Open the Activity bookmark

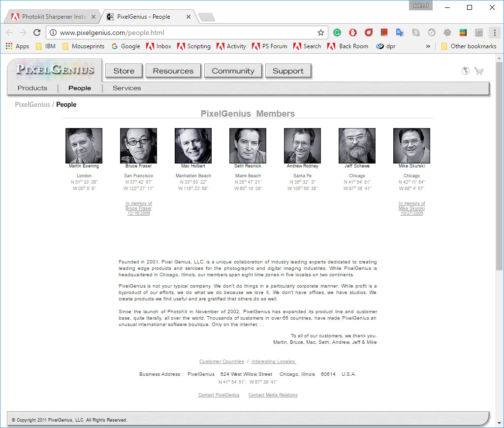click(231, 46)
